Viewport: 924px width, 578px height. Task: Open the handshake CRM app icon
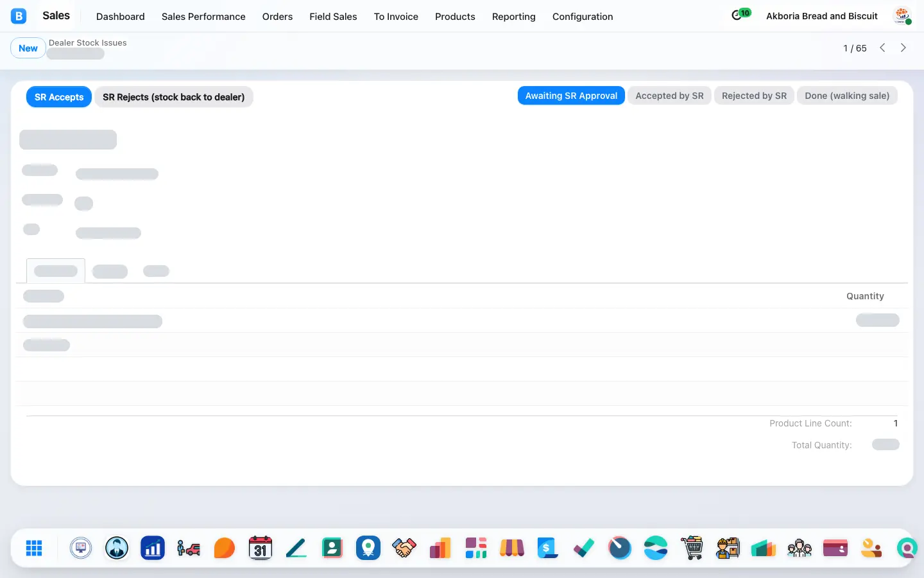[404, 548]
